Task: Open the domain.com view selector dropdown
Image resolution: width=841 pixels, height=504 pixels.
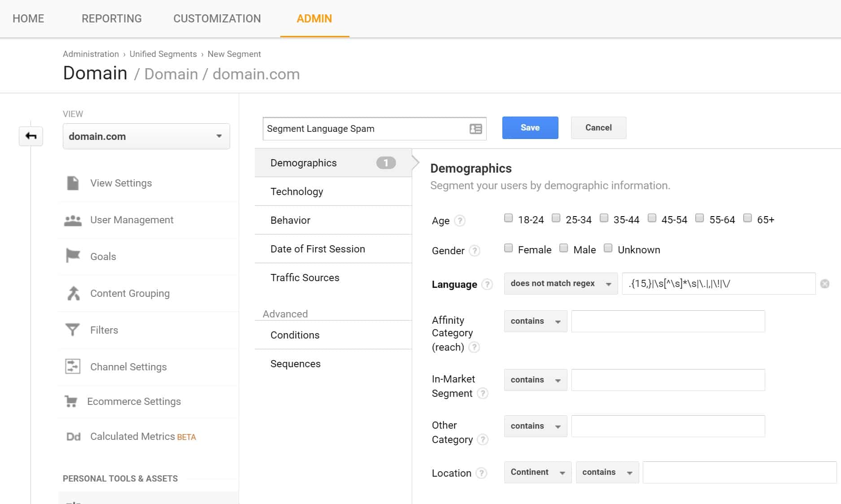Action: (x=146, y=136)
